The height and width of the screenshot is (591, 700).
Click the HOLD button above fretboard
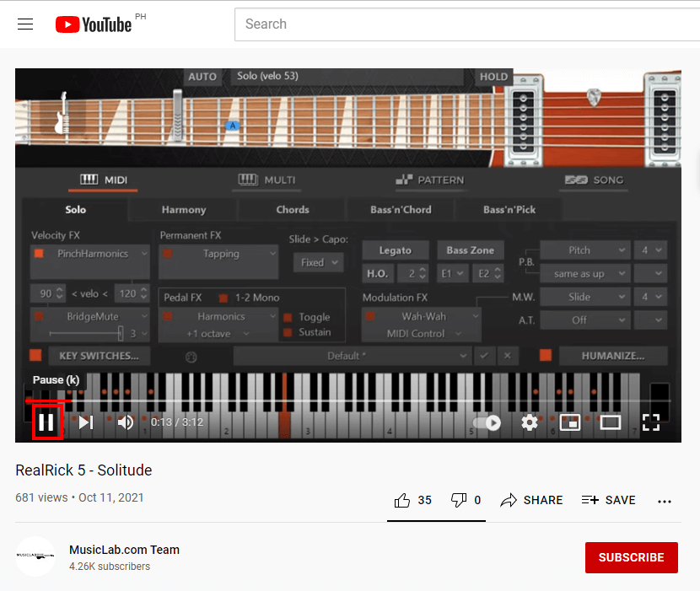click(493, 77)
